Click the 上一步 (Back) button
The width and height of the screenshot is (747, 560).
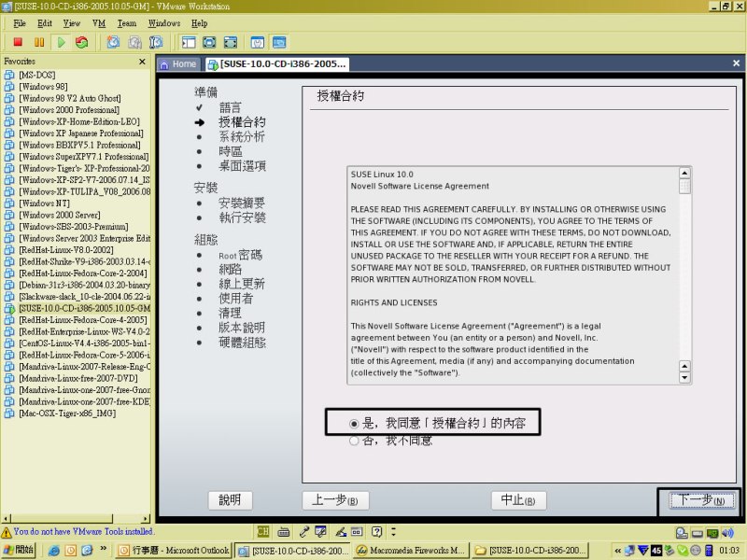click(335, 500)
